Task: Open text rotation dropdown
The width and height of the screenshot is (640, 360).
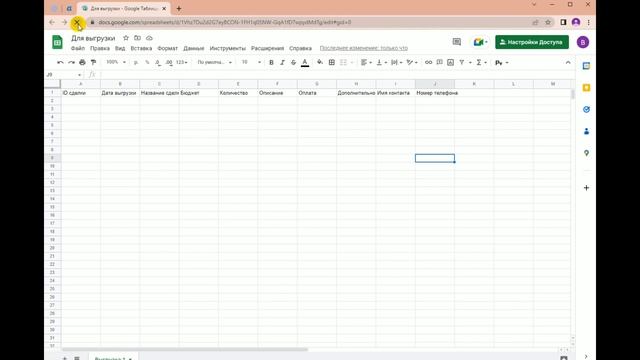Action: point(411,62)
